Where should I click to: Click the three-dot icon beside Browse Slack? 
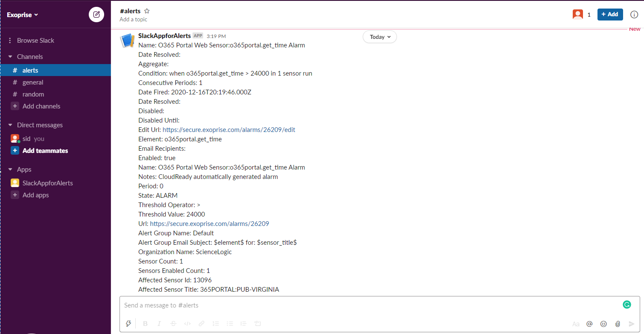tap(10, 41)
